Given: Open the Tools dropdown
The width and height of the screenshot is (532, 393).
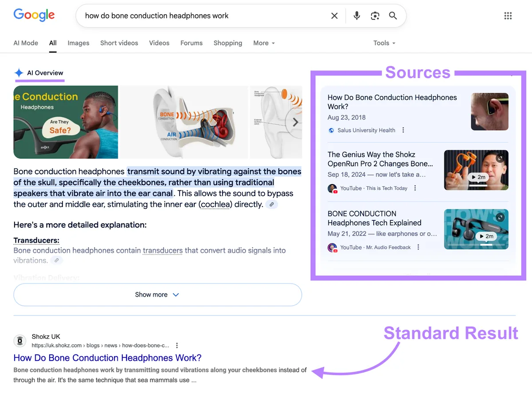Looking at the screenshot, I should 384,43.
